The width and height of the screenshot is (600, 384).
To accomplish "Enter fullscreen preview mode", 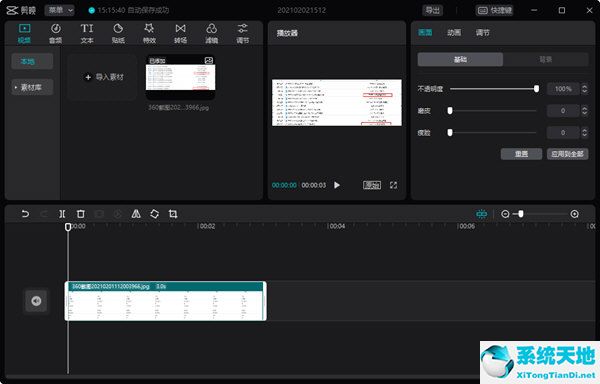I will (x=393, y=185).
